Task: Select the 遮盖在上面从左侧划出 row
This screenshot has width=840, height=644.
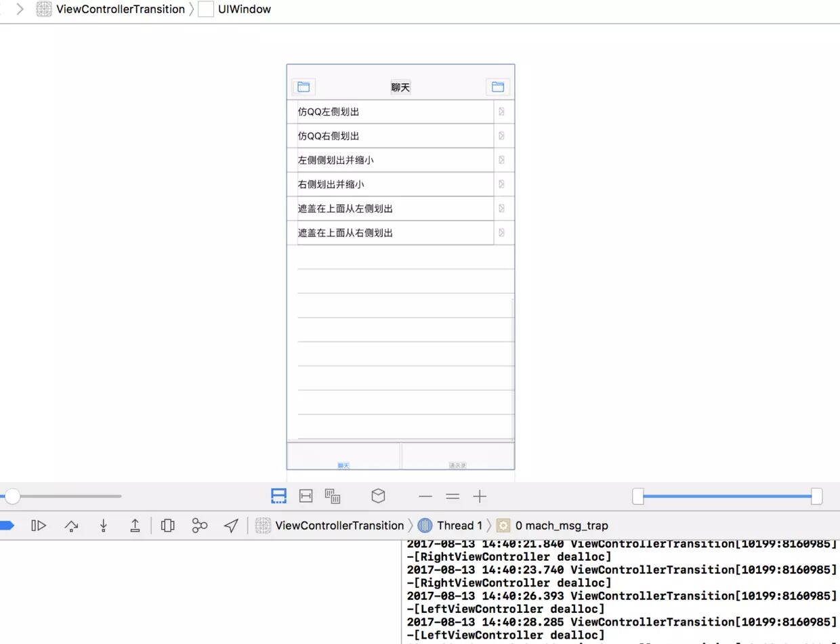Action: (x=400, y=209)
